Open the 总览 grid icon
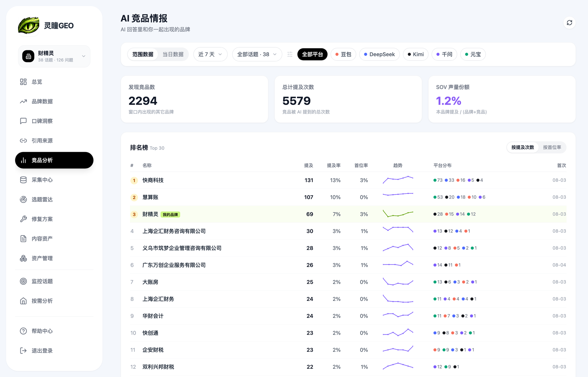 tap(23, 82)
